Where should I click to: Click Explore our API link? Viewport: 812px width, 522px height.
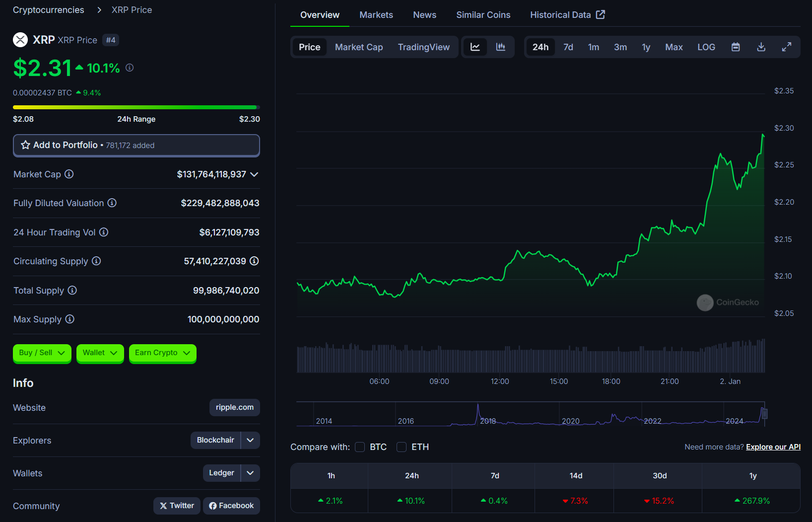pyautogui.click(x=773, y=447)
